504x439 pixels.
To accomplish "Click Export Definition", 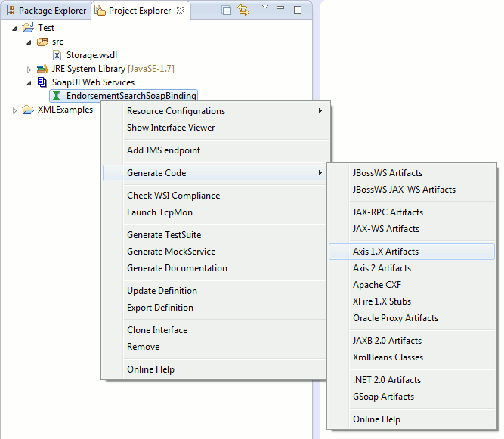I will (160, 308).
